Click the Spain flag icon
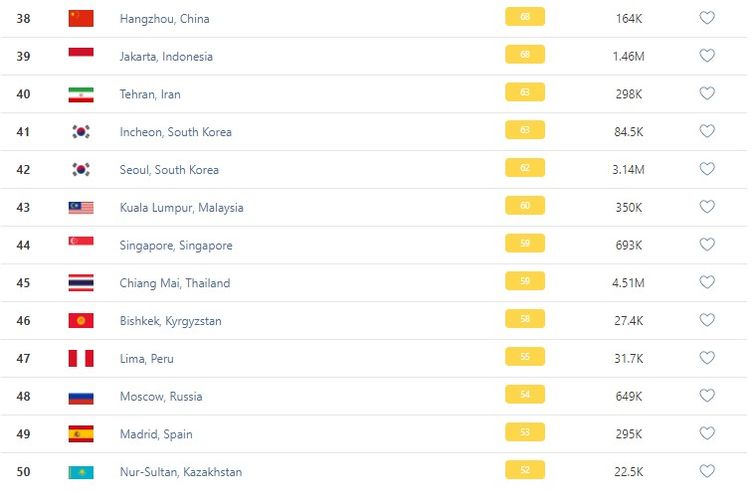 81,434
